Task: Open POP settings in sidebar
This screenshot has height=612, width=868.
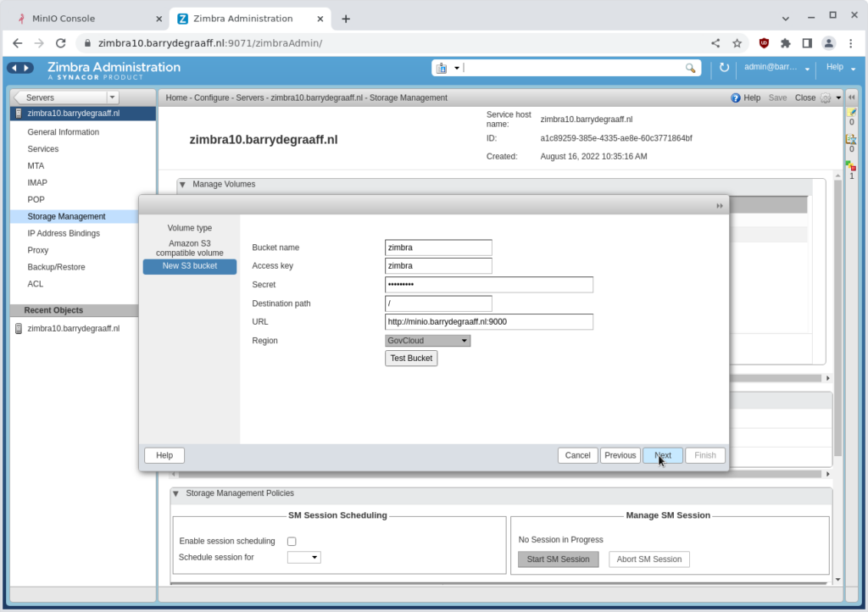Action: (x=36, y=200)
